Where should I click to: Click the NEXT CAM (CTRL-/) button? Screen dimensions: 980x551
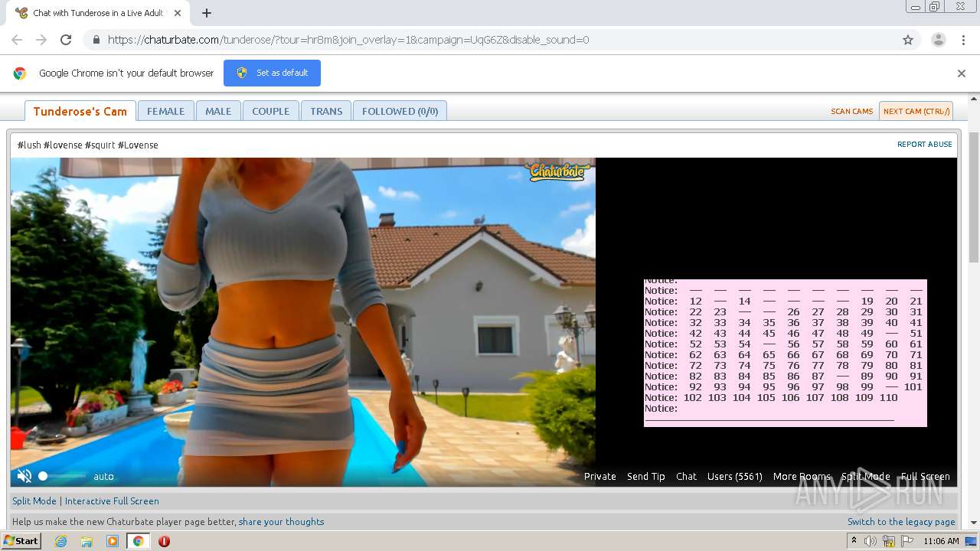coord(916,111)
